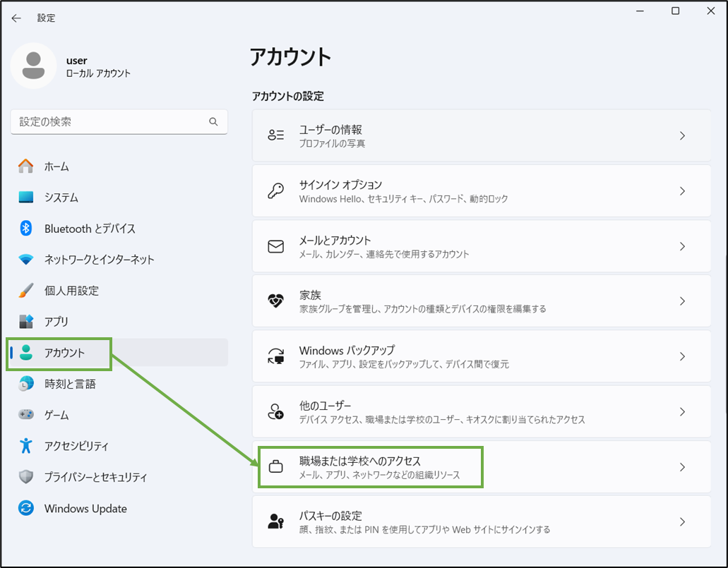
Task: Open ユーザーの情報 settings row
Action: click(x=482, y=135)
